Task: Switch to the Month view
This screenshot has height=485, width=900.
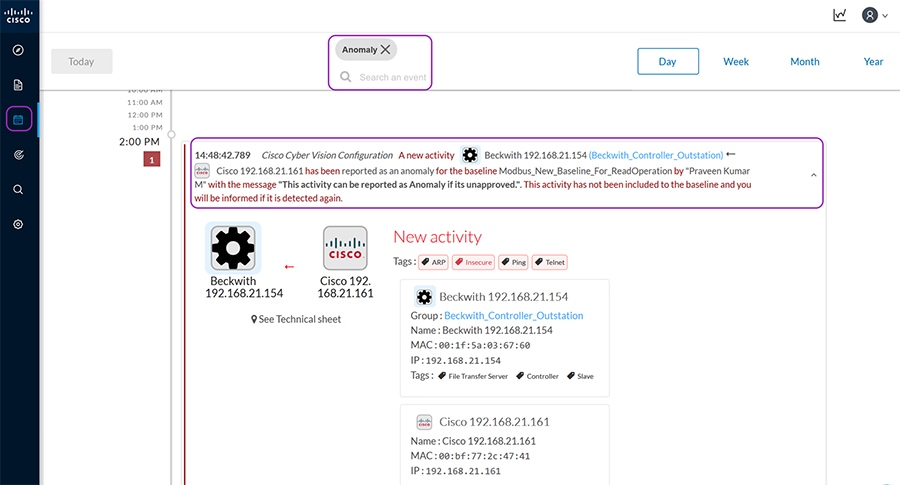Action: [805, 61]
